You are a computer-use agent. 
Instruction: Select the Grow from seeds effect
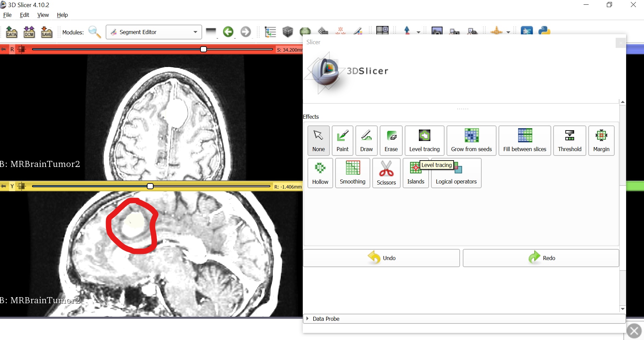click(471, 141)
